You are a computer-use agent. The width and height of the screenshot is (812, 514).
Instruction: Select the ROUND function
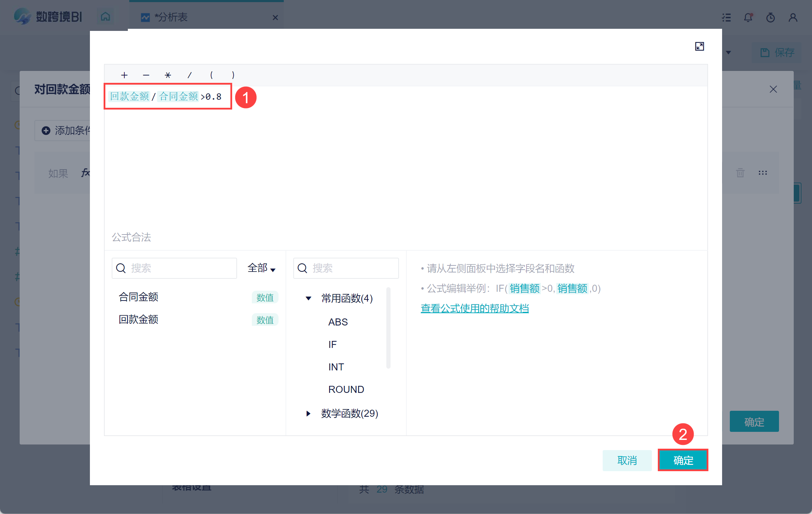346,389
